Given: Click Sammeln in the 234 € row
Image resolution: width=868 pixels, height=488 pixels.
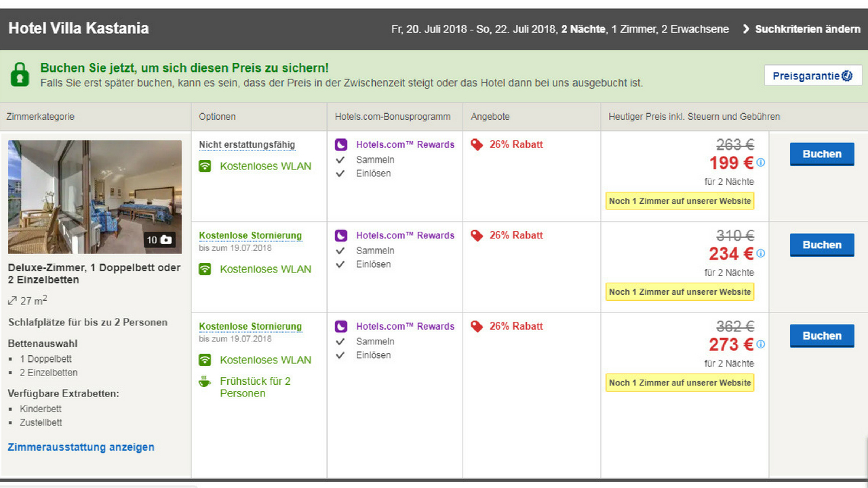Looking at the screenshot, I should pos(375,251).
